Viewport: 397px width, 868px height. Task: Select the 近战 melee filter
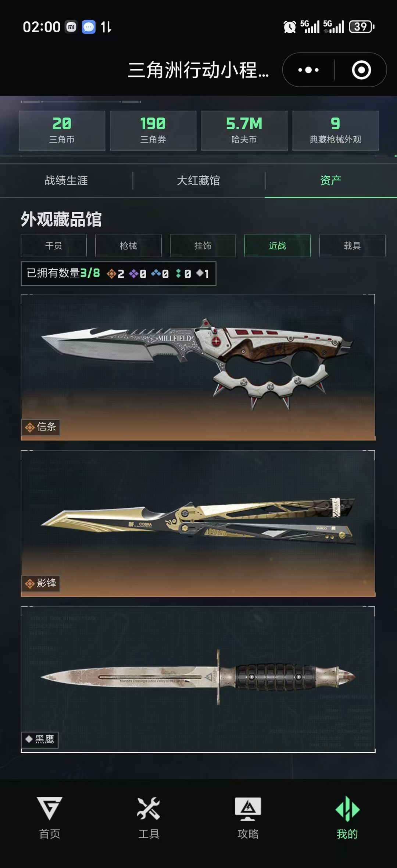coord(278,245)
